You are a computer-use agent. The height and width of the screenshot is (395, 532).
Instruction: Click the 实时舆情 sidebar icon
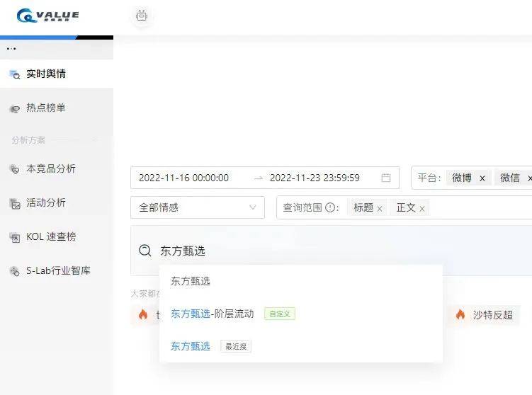(x=15, y=74)
